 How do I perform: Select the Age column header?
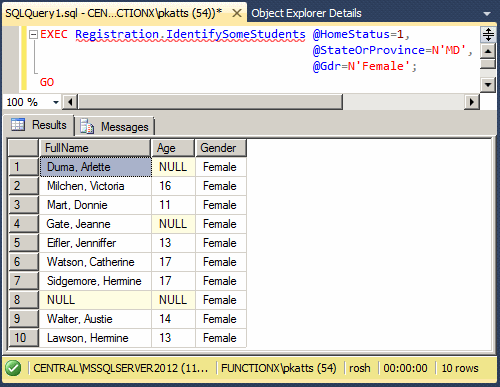click(173, 148)
